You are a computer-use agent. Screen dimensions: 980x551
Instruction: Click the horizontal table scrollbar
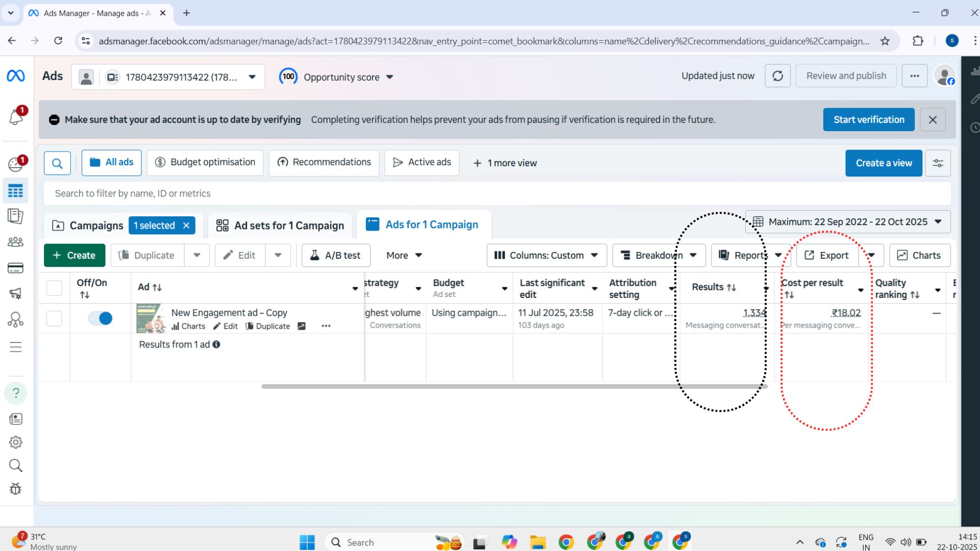click(514, 386)
